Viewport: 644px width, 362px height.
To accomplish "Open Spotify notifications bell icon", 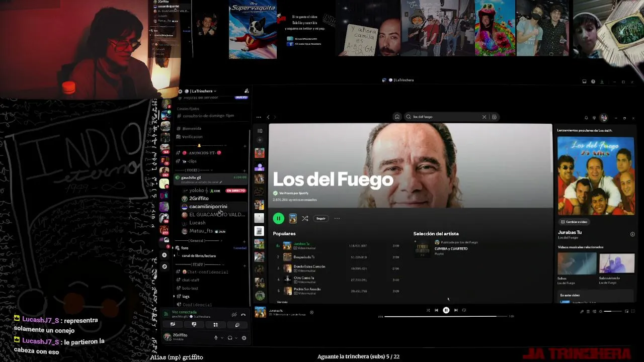I will tap(586, 118).
